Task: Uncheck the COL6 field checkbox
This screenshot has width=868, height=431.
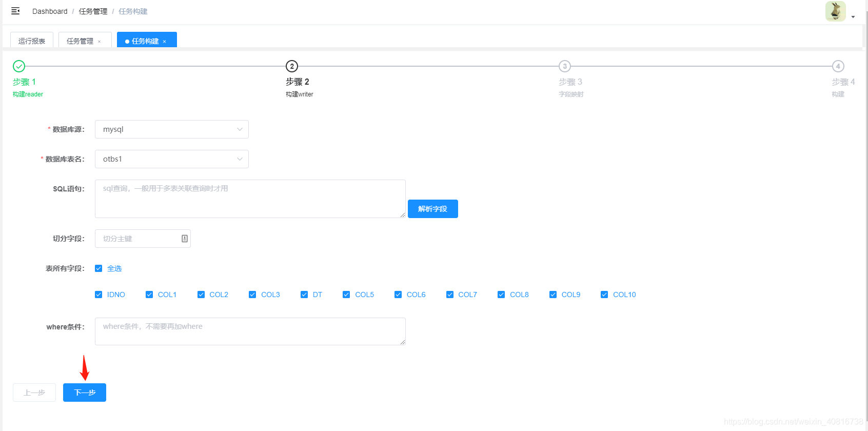Action: [398, 295]
